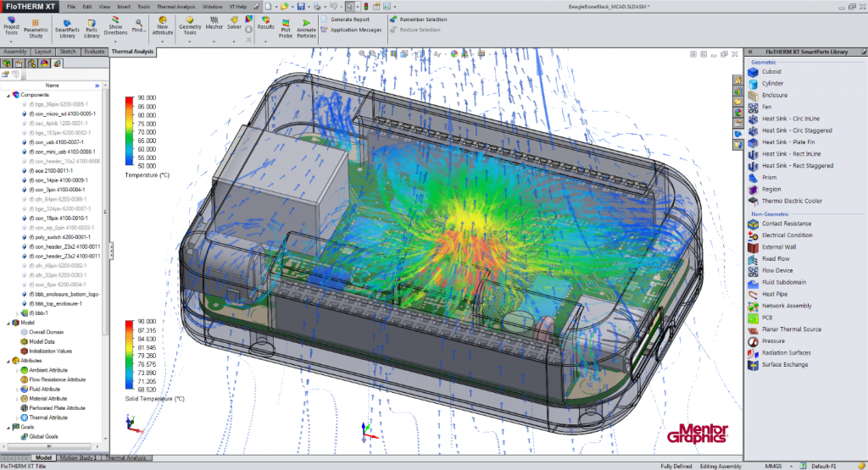Click the traffic light Rebuild icon
This screenshot has height=470, width=868.
coord(366,7)
